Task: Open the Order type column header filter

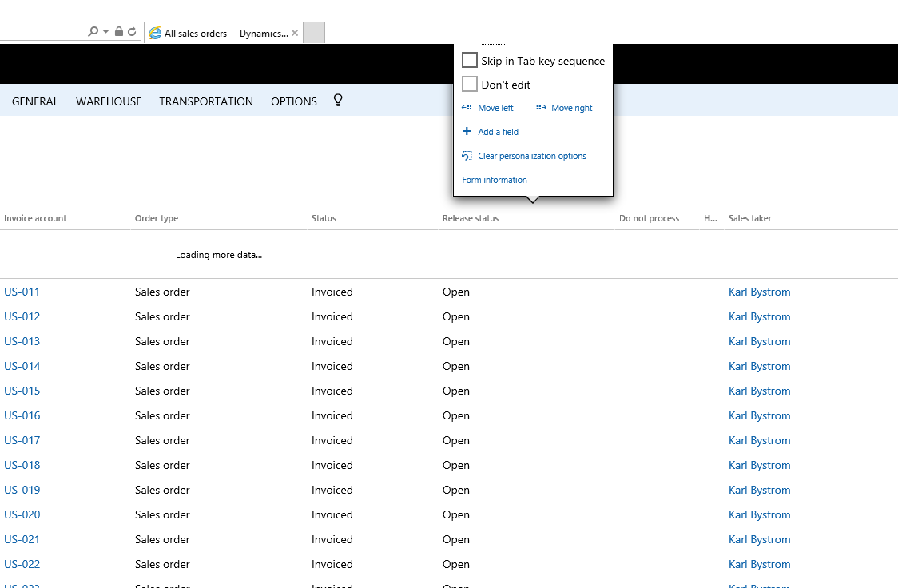Action: point(157,218)
